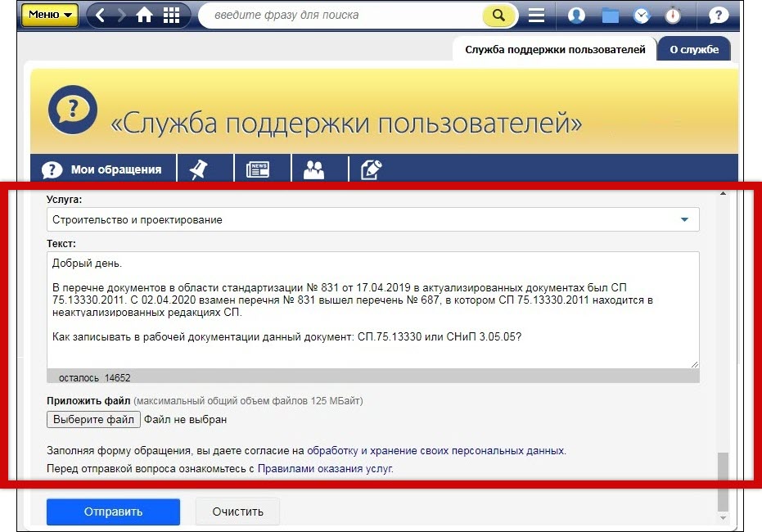This screenshot has height=532, width=762.
Task: Open the pencil compose icon tab
Action: (x=371, y=169)
